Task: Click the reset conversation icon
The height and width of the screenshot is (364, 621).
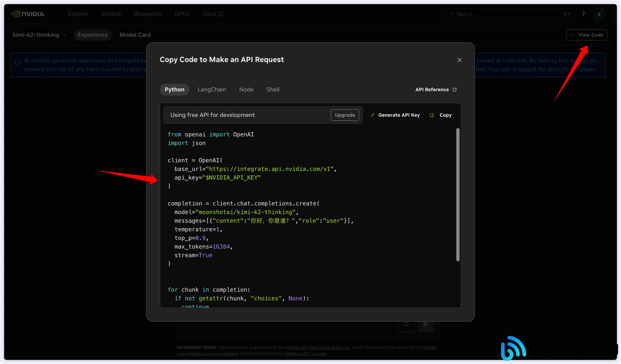Action: [406, 325]
